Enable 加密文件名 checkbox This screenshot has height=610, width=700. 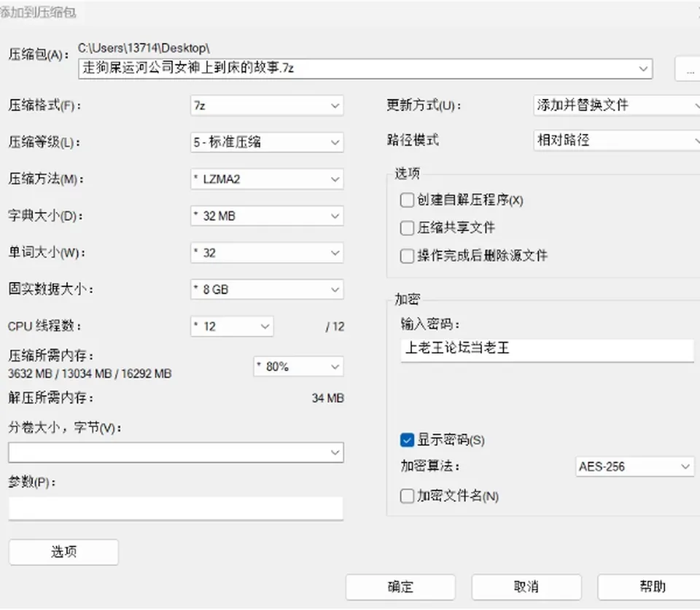pos(407,496)
